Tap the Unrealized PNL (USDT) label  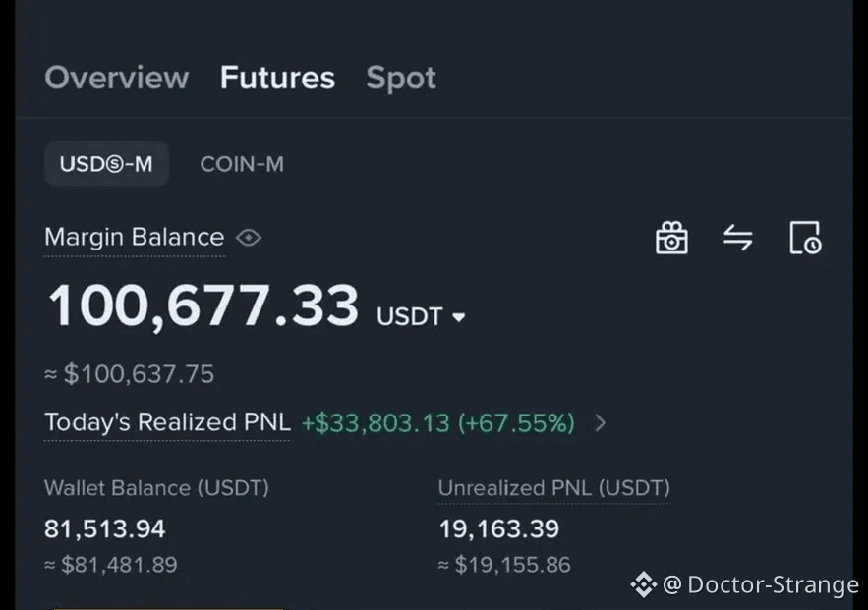[x=553, y=488]
